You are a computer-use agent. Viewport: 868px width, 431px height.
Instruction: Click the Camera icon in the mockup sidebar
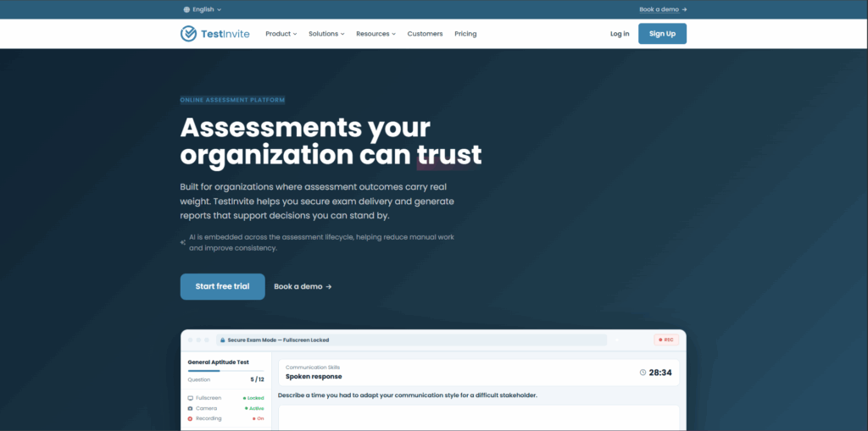tap(191, 408)
